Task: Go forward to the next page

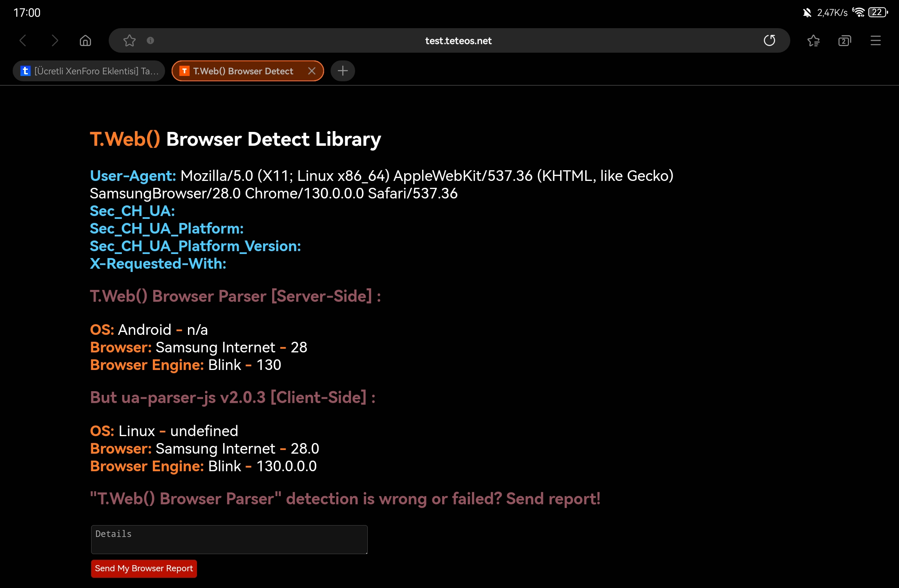Action: [x=55, y=40]
